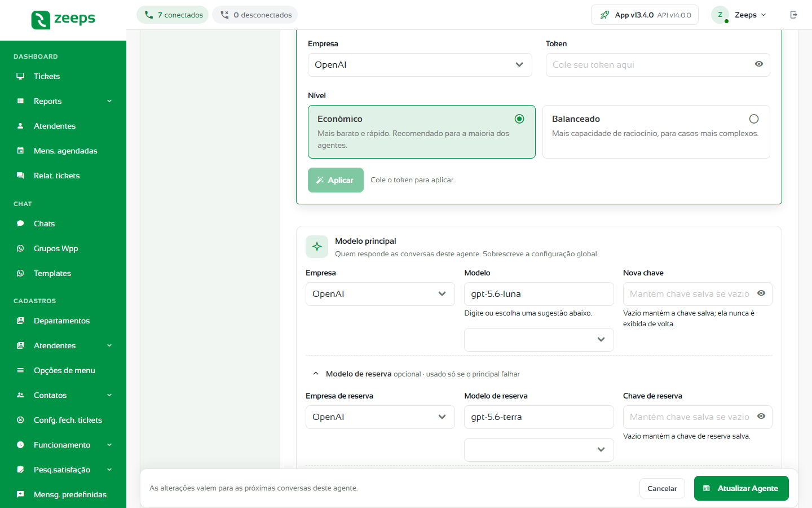Image resolution: width=812 pixels, height=508 pixels.
Task: Click the calendar icon for Mens. agendadas
Action: 20,151
